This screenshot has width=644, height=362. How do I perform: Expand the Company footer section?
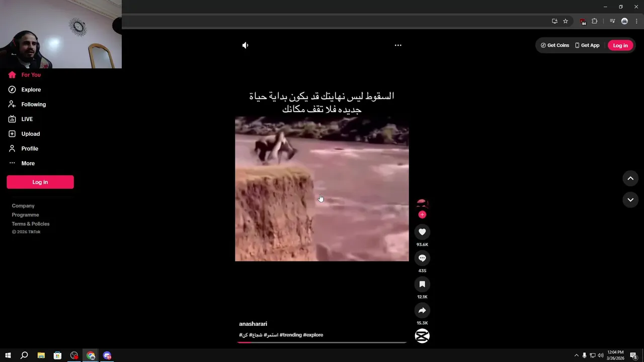point(23,206)
